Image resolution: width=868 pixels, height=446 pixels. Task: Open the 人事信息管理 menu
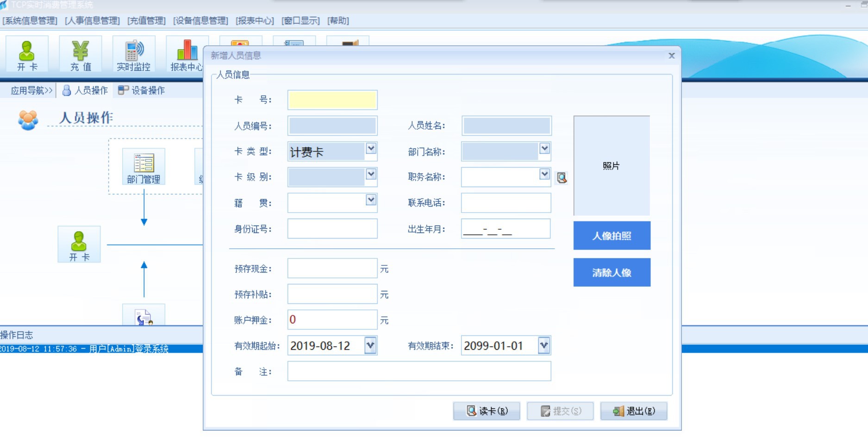(92, 21)
